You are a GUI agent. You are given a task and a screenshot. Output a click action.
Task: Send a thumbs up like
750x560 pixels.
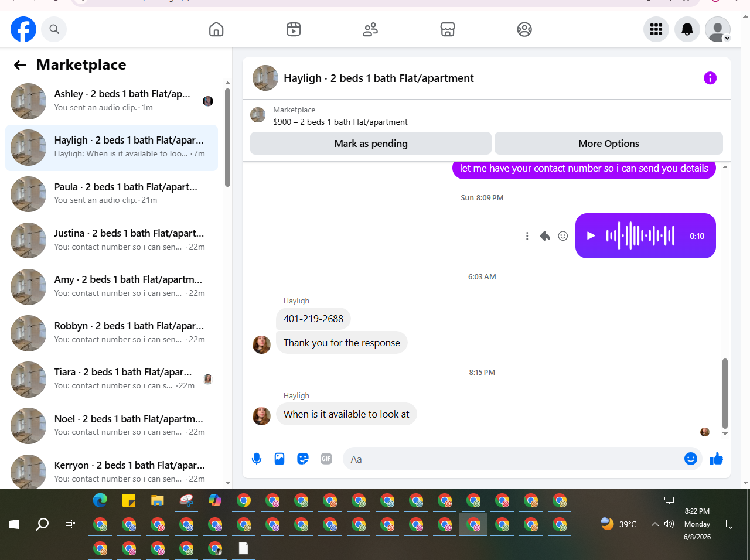(717, 459)
